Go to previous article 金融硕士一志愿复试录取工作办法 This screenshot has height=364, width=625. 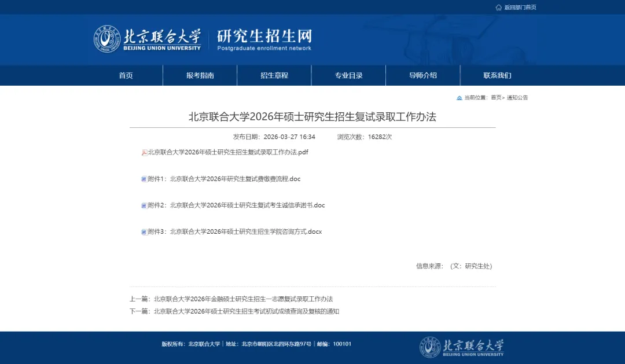coord(243,299)
